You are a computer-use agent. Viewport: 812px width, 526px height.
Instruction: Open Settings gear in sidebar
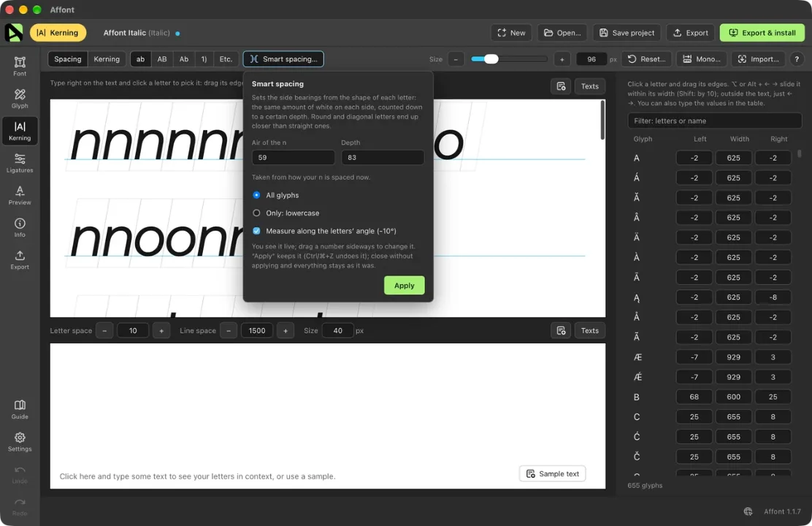pyautogui.click(x=20, y=441)
